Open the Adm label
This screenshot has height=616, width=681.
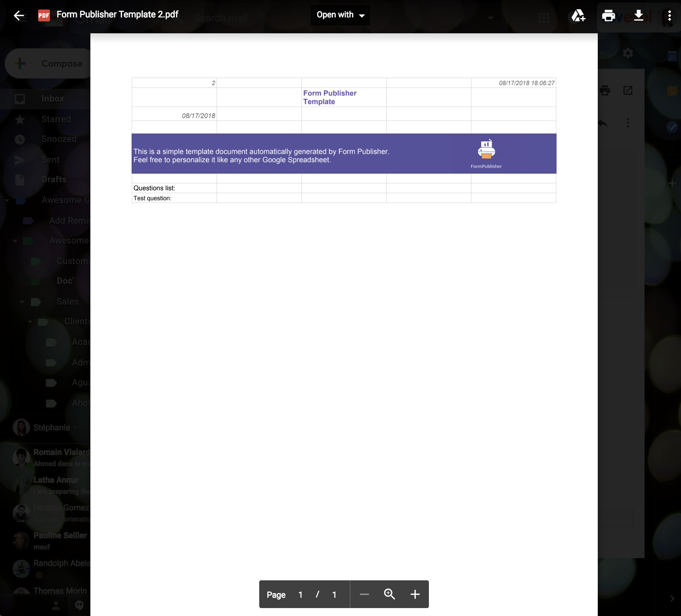click(81, 363)
